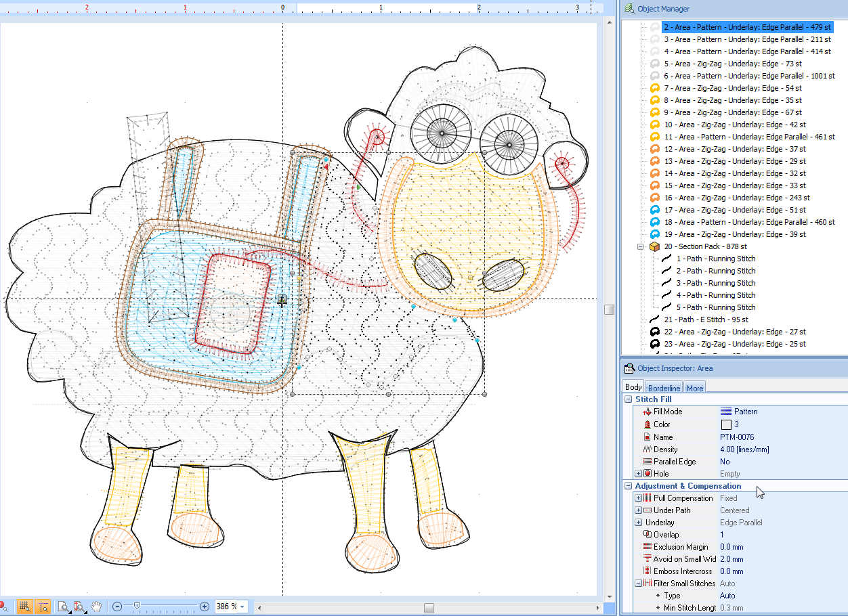Toggle the guidelines display button

tap(44, 606)
